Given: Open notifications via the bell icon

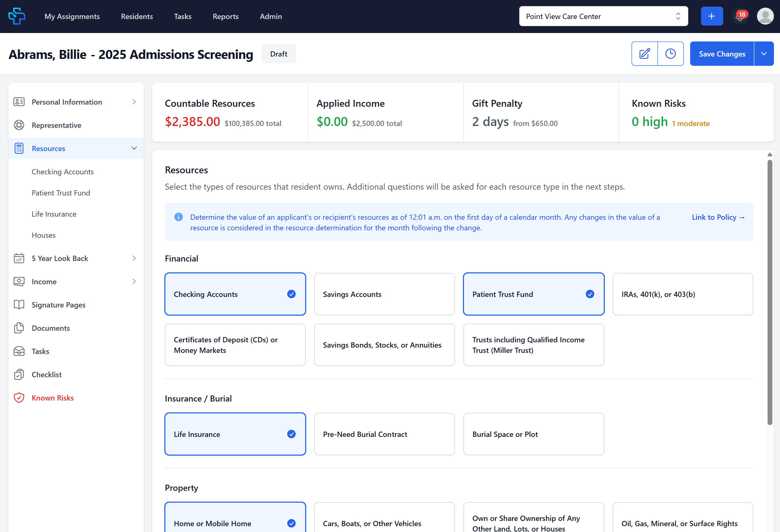Looking at the screenshot, I should [x=740, y=16].
